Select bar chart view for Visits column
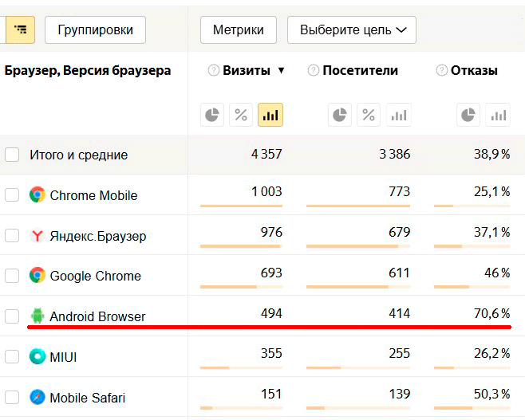Screen dimensions: 525x420 [x=270, y=116]
